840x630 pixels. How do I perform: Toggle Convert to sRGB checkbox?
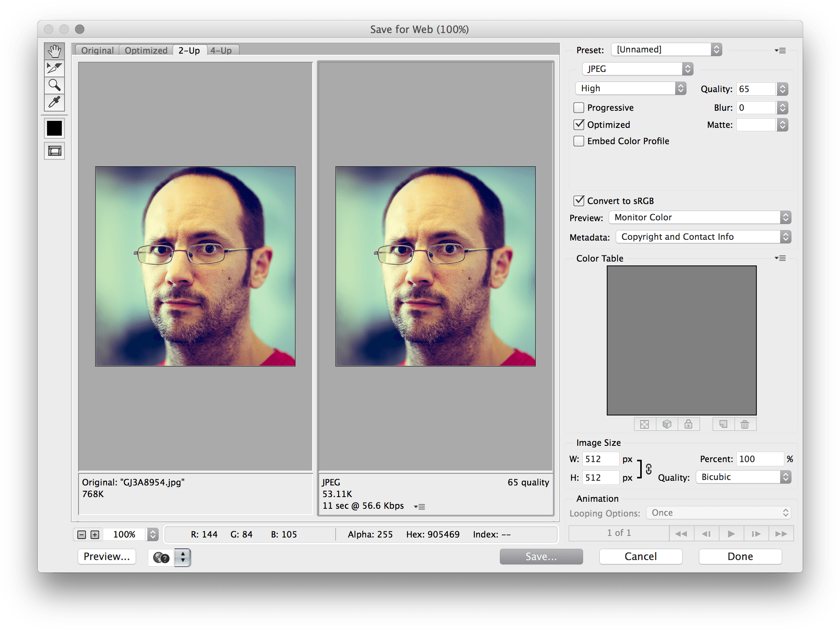pyautogui.click(x=579, y=201)
